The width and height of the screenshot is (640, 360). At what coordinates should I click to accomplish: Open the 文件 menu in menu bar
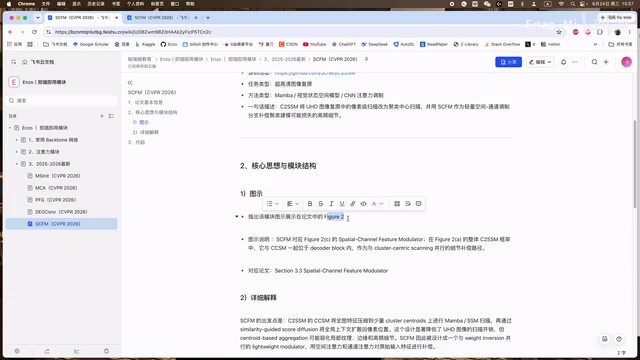46,4
